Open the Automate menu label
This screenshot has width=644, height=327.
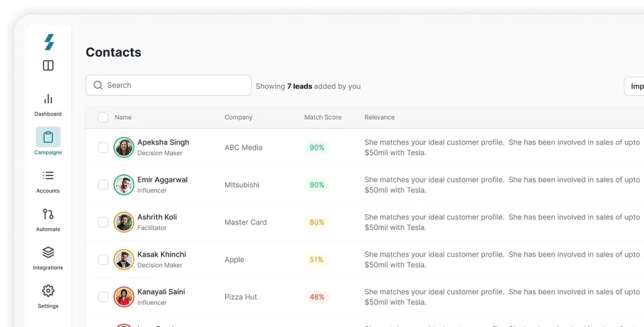(x=48, y=230)
